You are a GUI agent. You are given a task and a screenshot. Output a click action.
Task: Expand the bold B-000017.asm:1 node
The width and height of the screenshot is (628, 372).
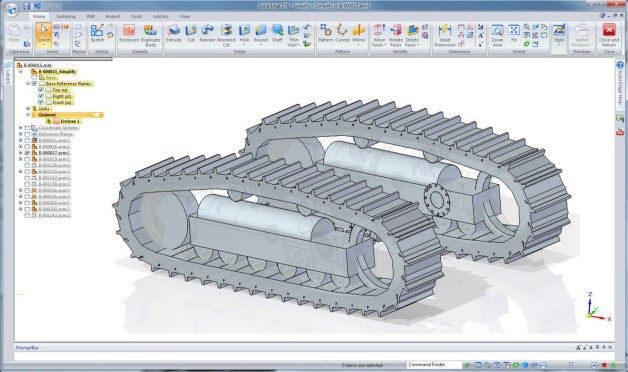click(x=20, y=153)
